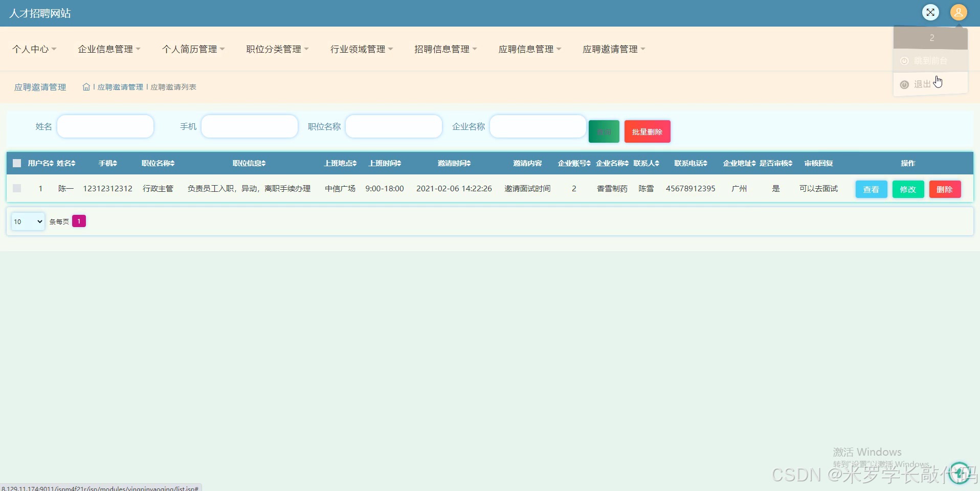Expand the 个人简历管理 menu
This screenshot has height=491, width=980.
[193, 49]
